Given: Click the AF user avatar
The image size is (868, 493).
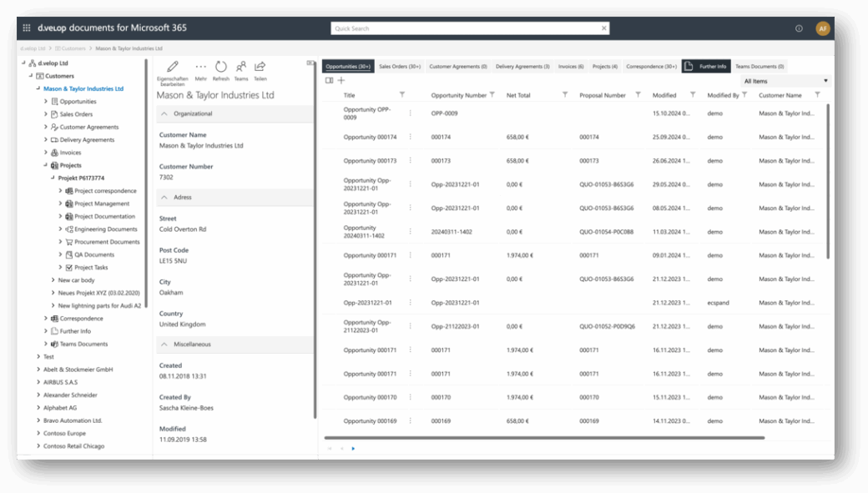Looking at the screenshot, I should (x=823, y=28).
